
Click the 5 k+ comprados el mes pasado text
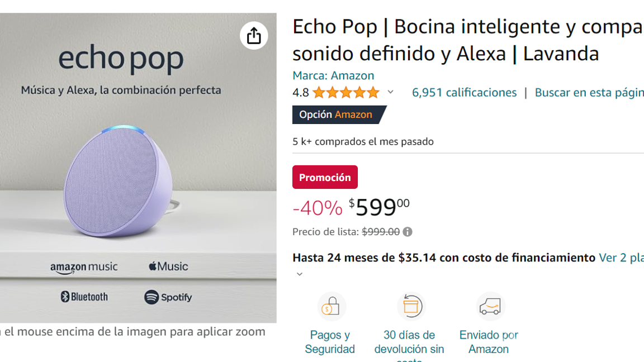(363, 141)
